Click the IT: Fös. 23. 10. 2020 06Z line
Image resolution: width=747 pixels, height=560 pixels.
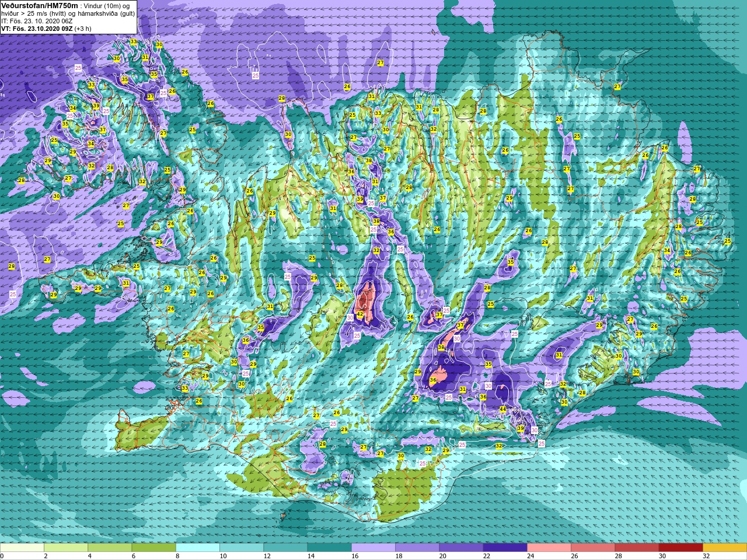tap(37, 21)
